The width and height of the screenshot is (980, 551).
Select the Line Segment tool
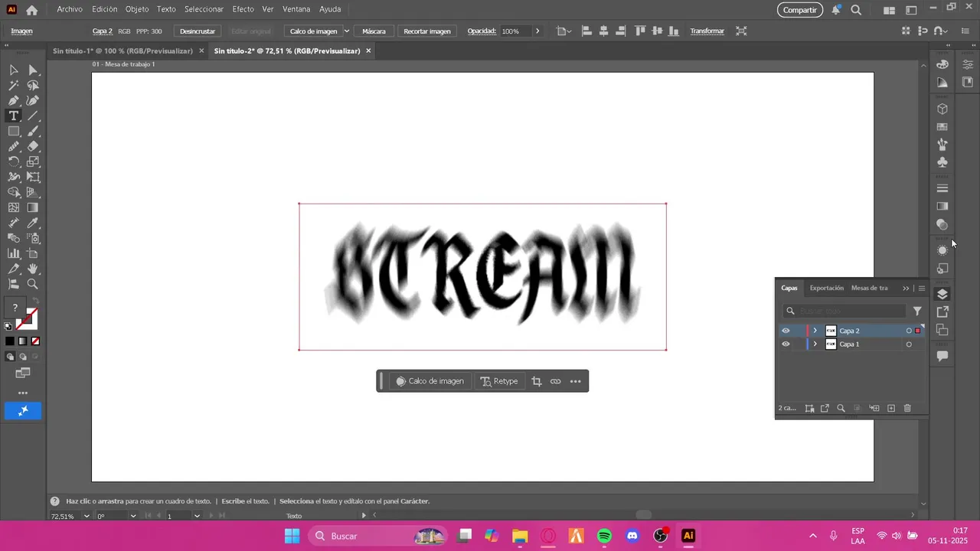[33, 116]
